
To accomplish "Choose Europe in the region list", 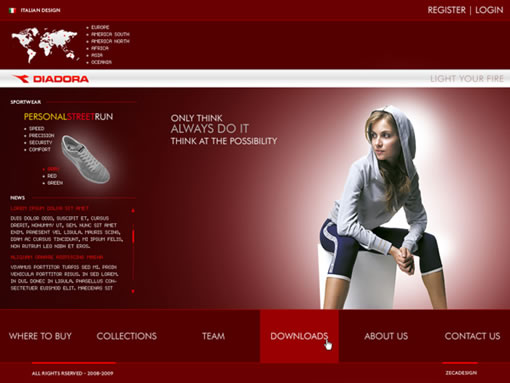I will tap(100, 27).
